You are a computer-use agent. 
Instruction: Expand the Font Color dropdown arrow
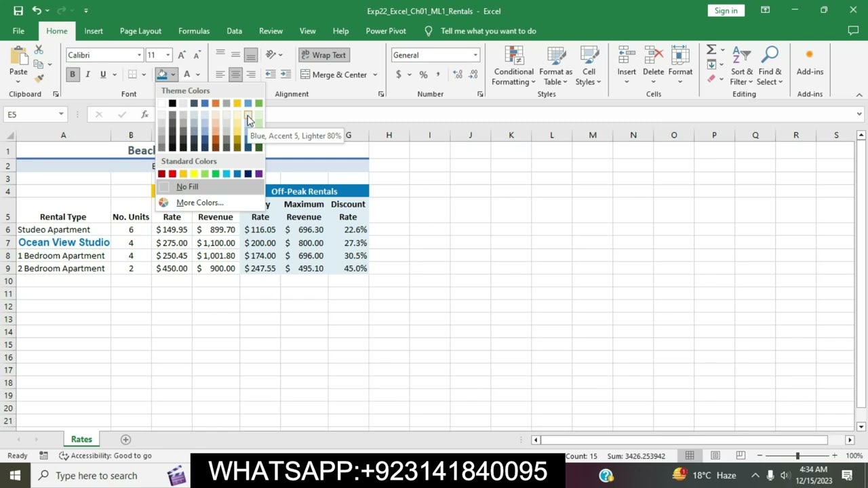pos(198,75)
